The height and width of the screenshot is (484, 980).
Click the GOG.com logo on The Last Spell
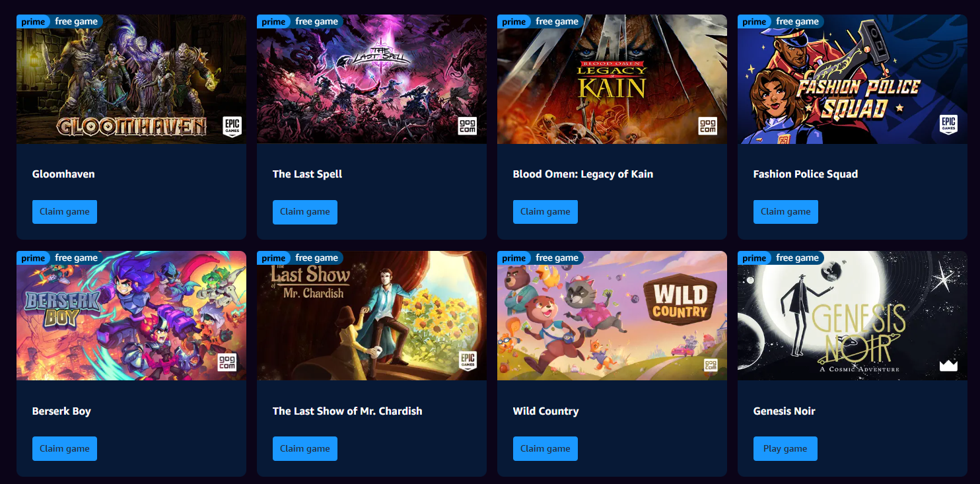468,125
